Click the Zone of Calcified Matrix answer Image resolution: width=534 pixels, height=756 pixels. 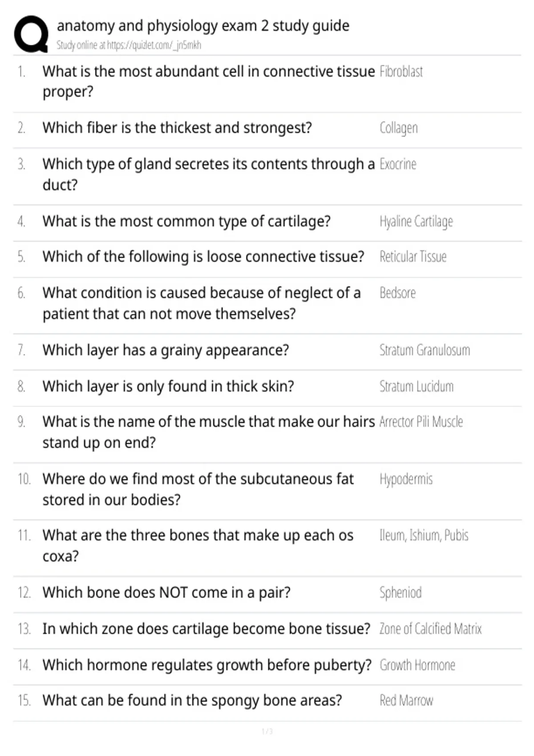click(430, 629)
